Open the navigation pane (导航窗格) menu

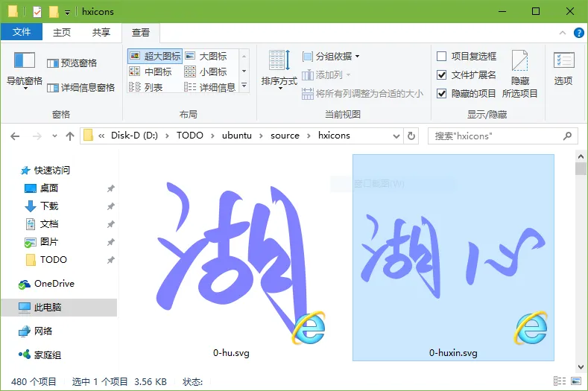coord(25,70)
